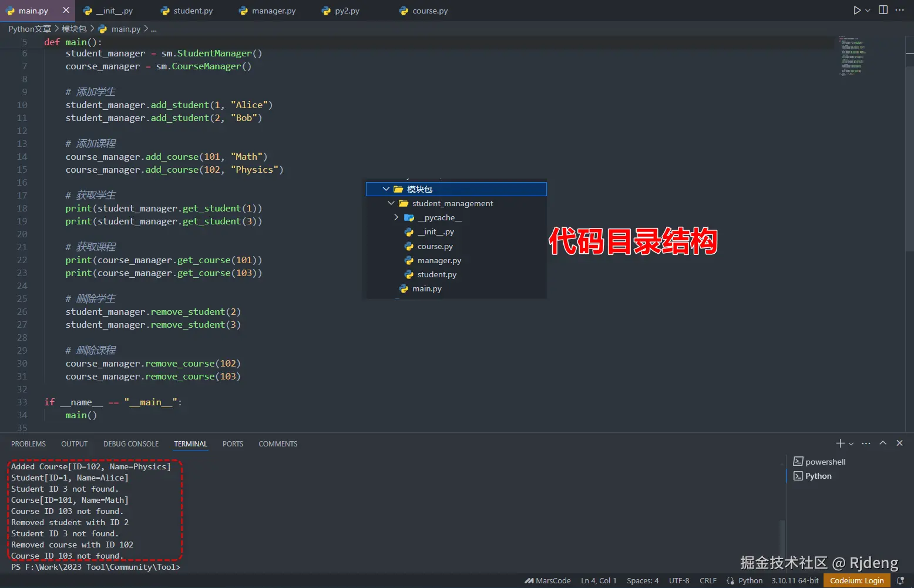Collapse the student_management folder chevron
Image resolution: width=914 pixels, height=588 pixels.
coord(391,203)
